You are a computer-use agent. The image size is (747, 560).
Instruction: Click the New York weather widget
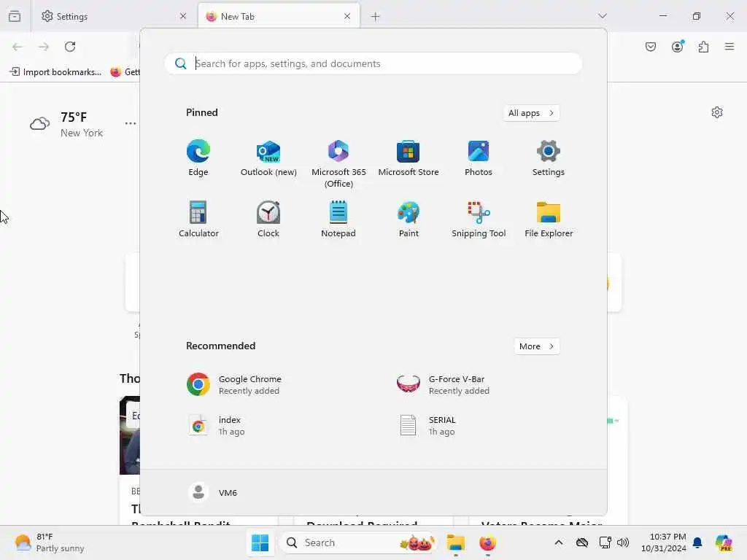point(66,124)
